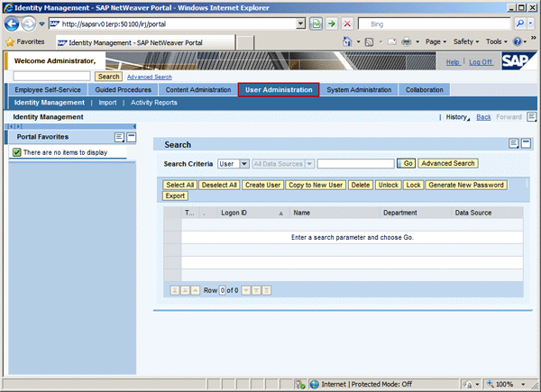This screenshot has height=392, width=541.
Task: Open Portal Favorites options menu icon
Action: point(119,137)
